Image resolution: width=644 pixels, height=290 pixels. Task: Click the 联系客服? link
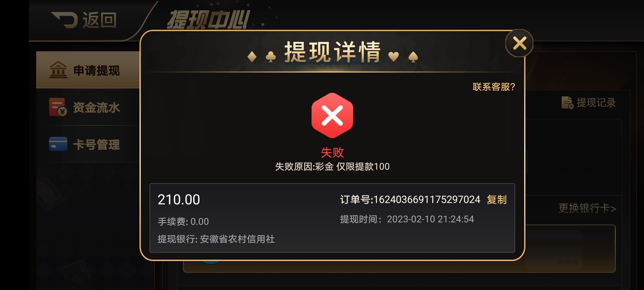coord(494,87)
